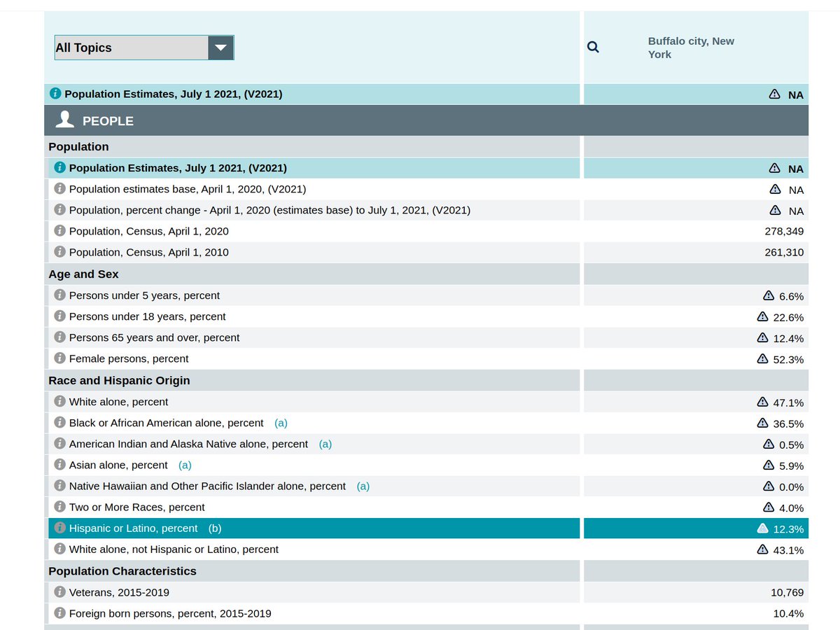840x630 pixels.
Task: Click info icon for Persons under 5 years
Action: coord(60,295)
